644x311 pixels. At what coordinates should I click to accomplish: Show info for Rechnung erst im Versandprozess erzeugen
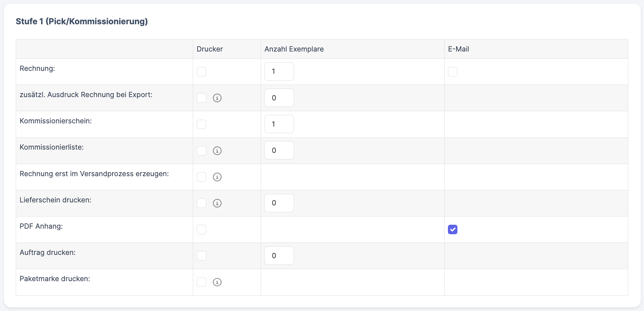click(217, 177)
